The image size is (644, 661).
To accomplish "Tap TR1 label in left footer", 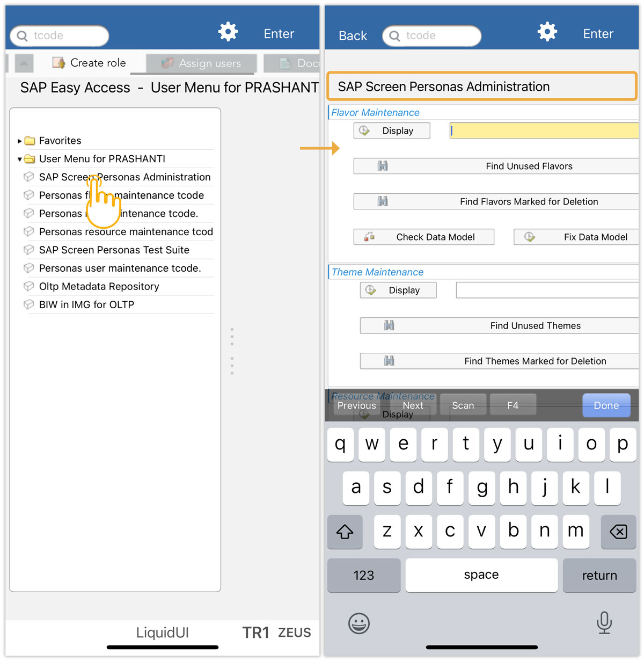I will click(255, 633).
